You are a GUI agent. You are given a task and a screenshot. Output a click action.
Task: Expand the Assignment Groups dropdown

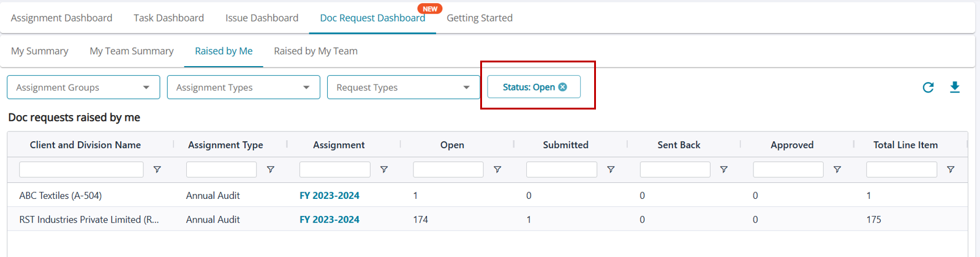83,88
